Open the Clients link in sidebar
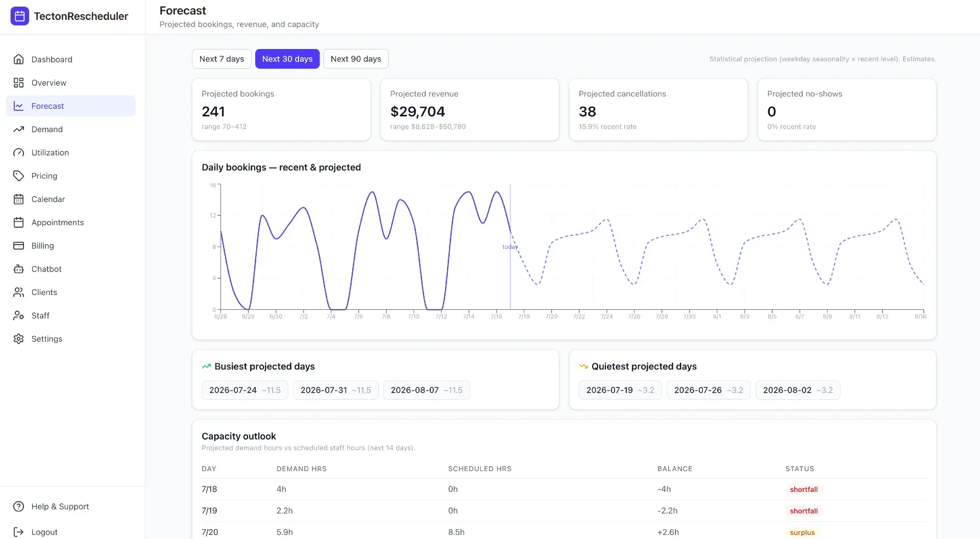980x539 pixels. click(70, 292)
